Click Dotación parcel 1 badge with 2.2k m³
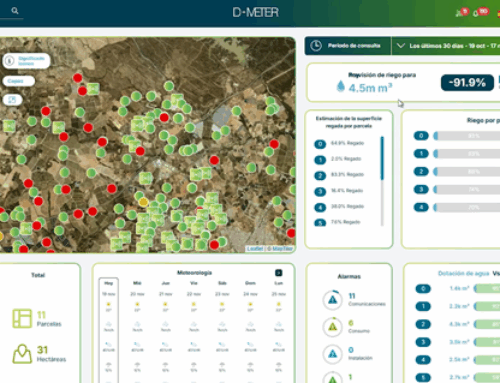The width and height of the screenshot is (500, 383). coord(423,306)
